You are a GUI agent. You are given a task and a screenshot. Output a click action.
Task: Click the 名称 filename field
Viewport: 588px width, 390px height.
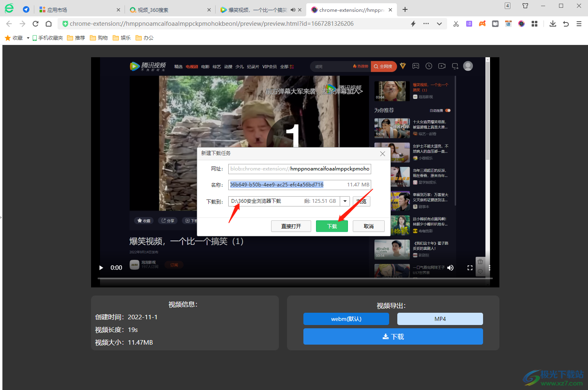pyautogui.click(x=300, y=185)
